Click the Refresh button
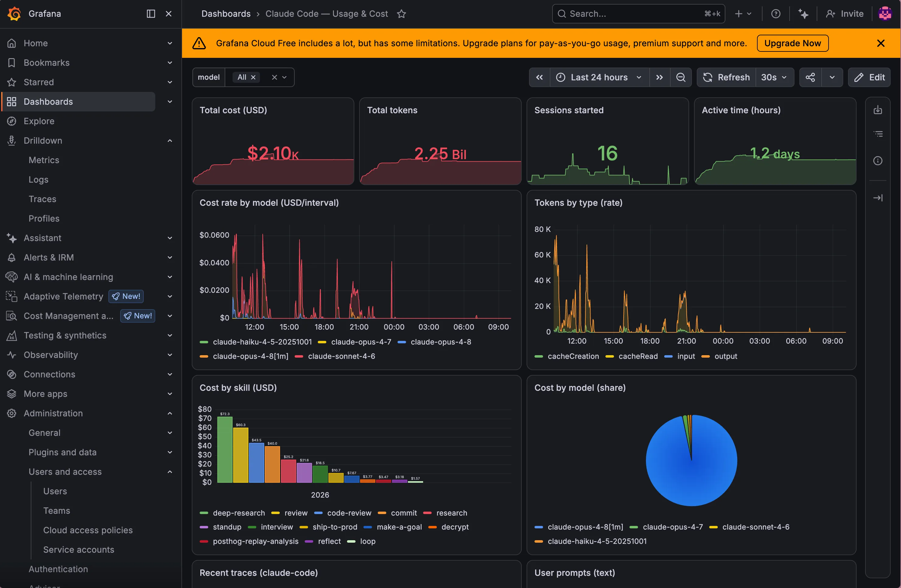The width and height of the screenshot is (901, 588). point(727,77)
